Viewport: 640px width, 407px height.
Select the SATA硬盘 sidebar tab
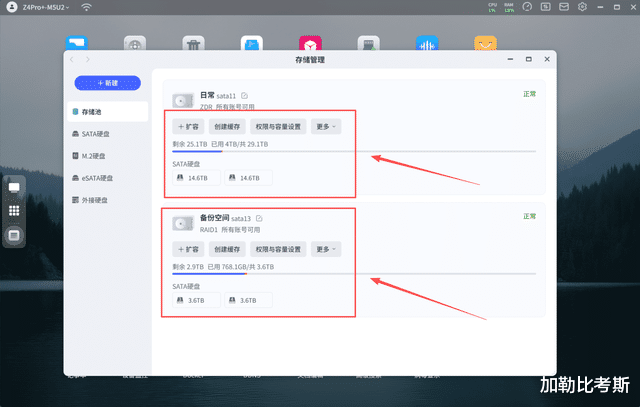click(107, 134)
